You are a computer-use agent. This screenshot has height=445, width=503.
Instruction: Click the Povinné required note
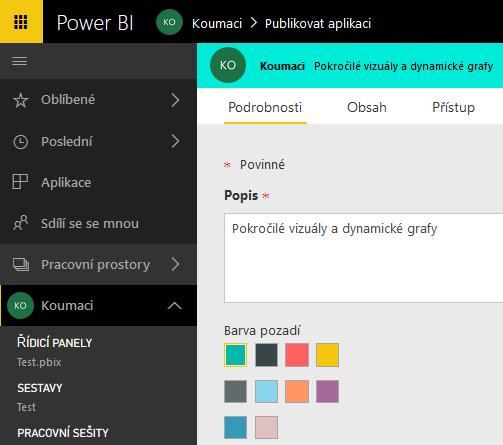pyautogui.click(x=262, y=165)
